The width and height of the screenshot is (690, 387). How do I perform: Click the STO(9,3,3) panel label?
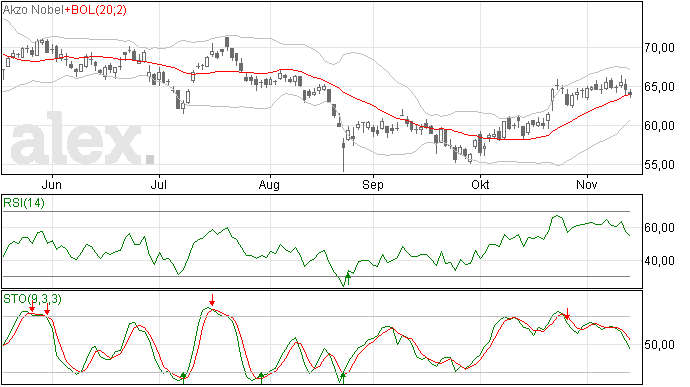tap(33, 299)
